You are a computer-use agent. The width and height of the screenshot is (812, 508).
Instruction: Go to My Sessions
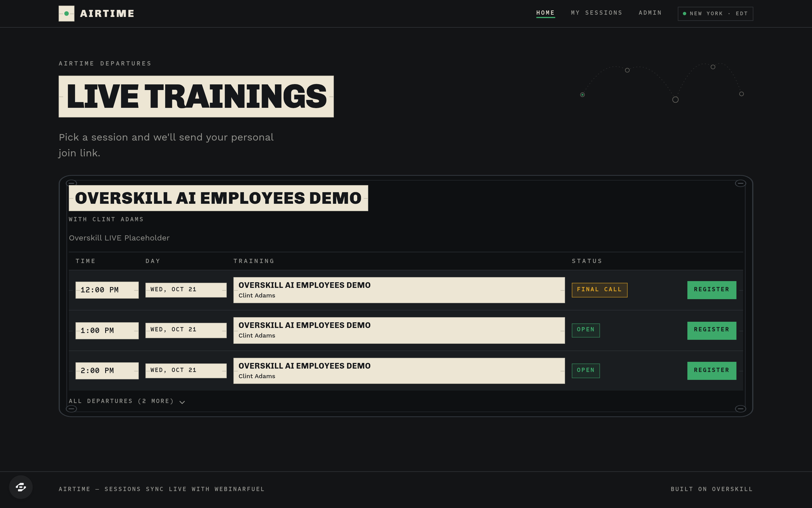pyautogui.click(x=596, y=13)
